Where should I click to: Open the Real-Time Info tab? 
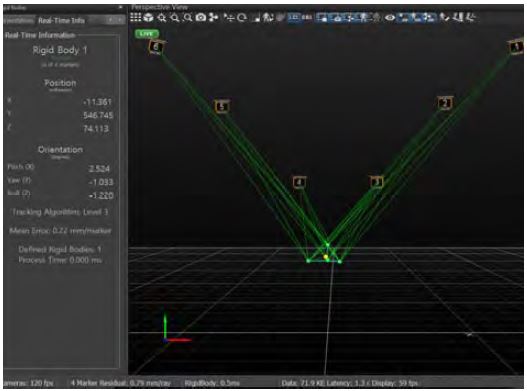(x=62, y=21)
